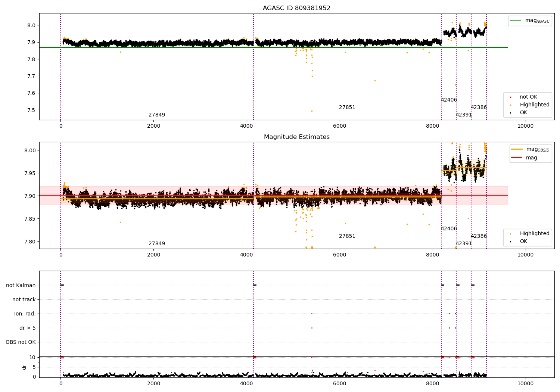Click the title "AGASC ID 809381952"
The height and width of the screenshot is (392, 560).
point(296,8)
